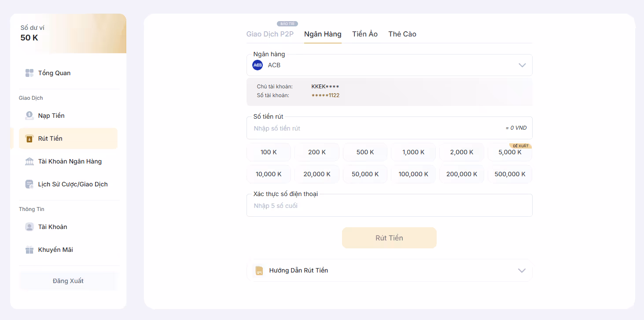Click the BẢO TRÌ badge

pos(287,24)
